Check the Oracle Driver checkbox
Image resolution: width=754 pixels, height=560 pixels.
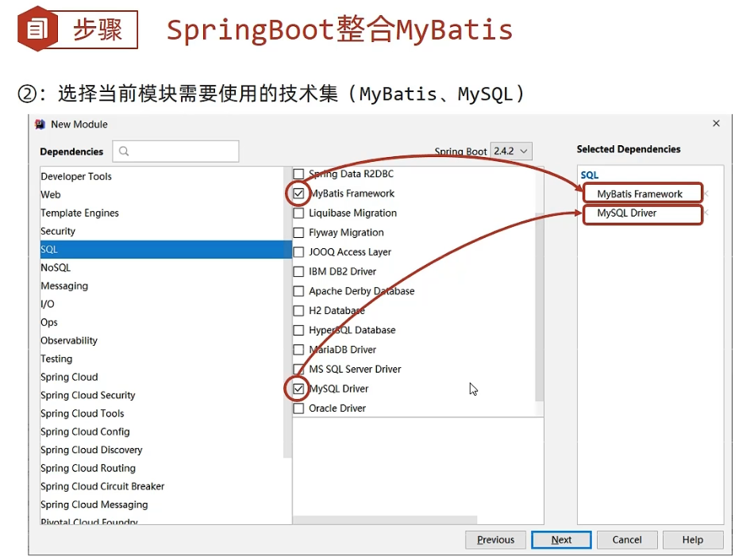click(x=298, y=408)
